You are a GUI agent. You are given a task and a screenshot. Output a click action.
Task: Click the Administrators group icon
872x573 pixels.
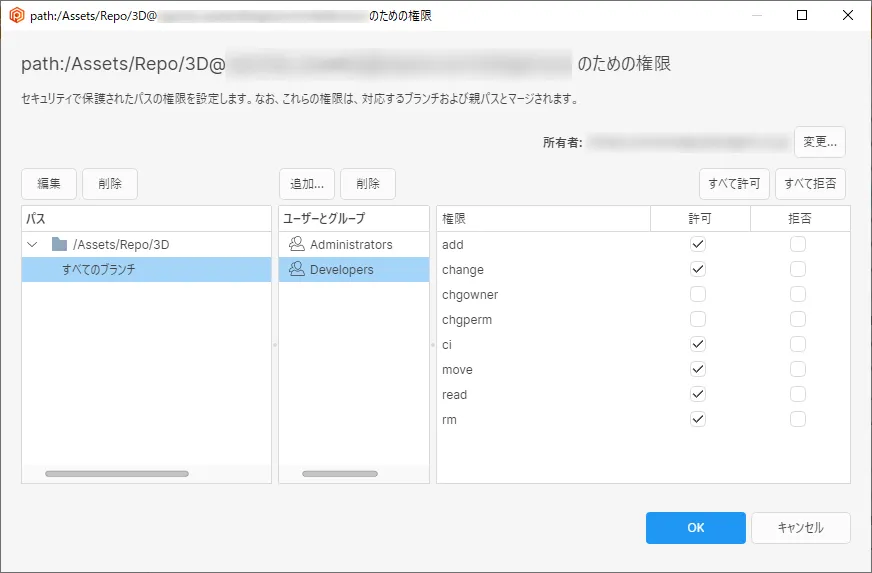point(297,244)
